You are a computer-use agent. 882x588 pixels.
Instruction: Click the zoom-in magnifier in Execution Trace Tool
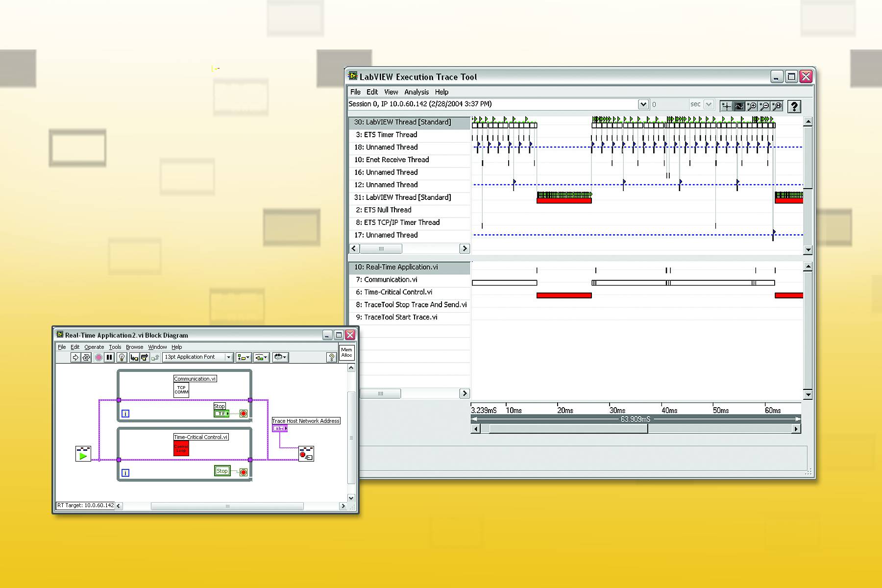pyautogui.click(x=752, y=106)
